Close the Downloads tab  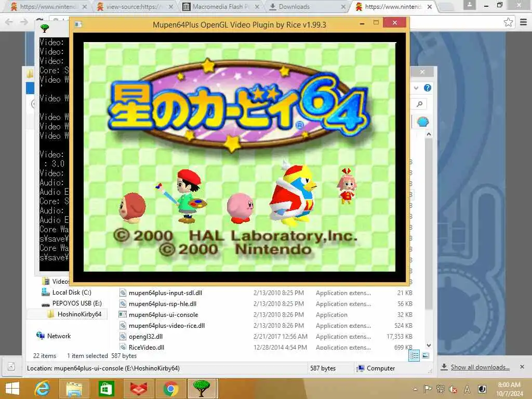343,7
